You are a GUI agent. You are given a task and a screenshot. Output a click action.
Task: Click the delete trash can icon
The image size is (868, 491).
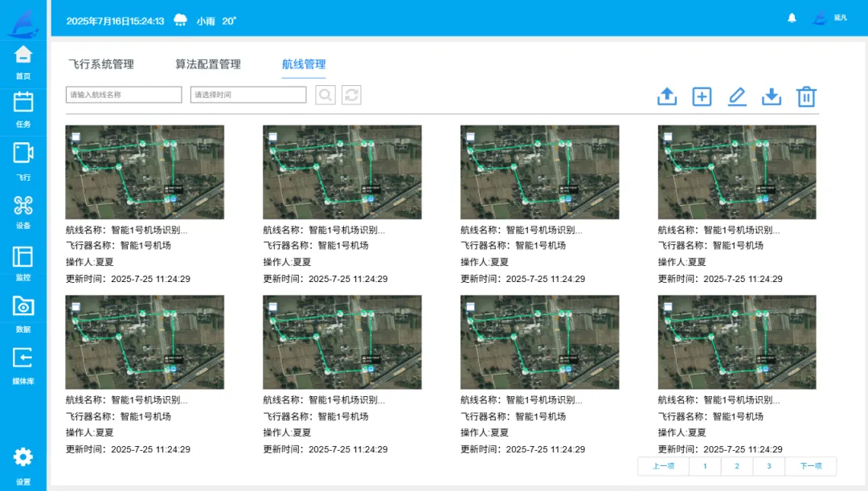coord(806,96)
